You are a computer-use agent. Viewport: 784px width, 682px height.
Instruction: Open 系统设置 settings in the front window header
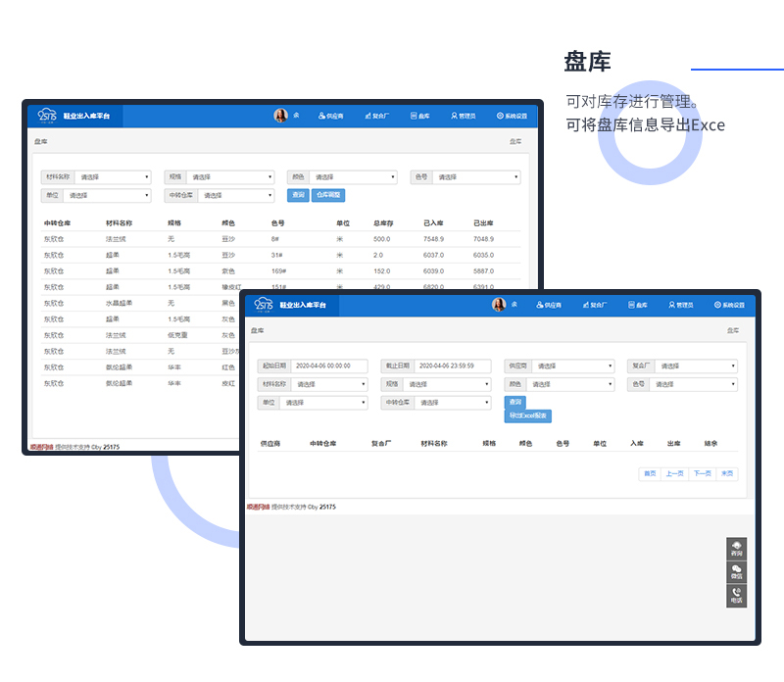pyautogui.click(x=731, y=306)
